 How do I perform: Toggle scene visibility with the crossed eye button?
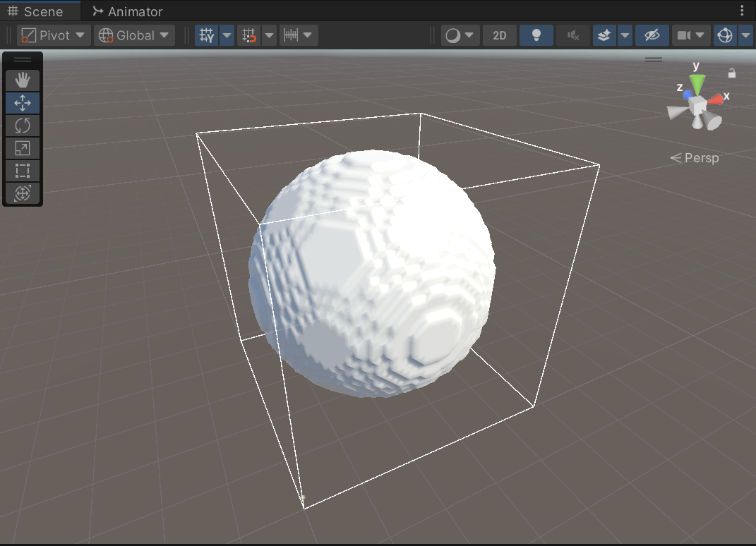[x=652, y=35]
